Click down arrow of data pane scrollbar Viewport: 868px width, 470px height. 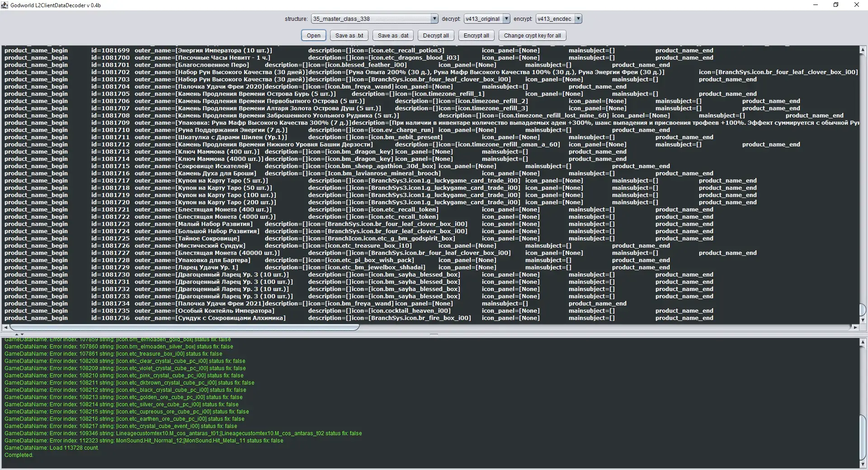863,320
